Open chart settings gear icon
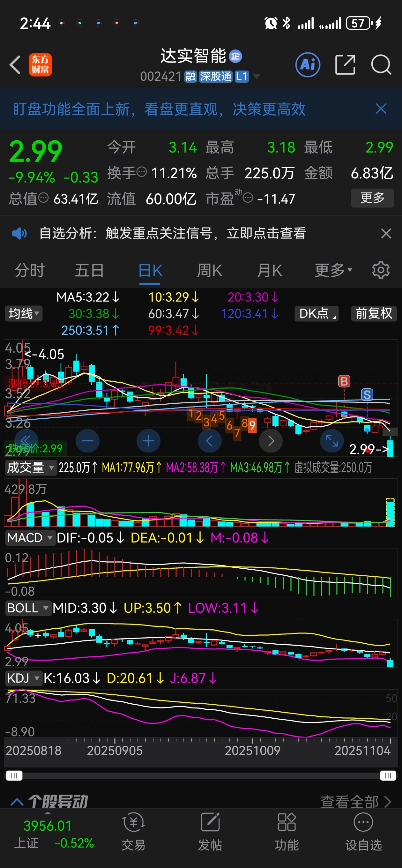This screenshot has height=868, width=402. click(381, 270)
